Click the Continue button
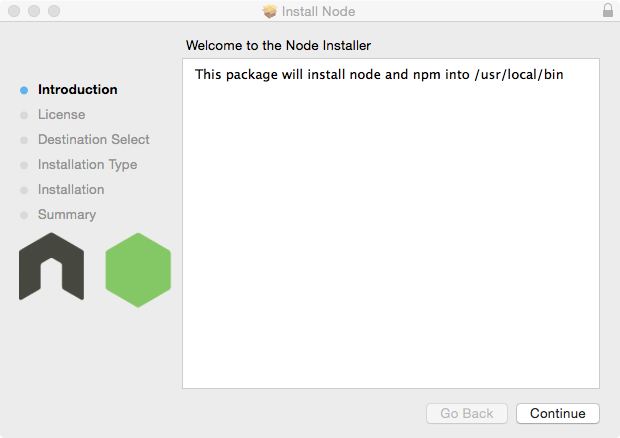The height and width of the screenshot is (438, 620). [557, 413]
